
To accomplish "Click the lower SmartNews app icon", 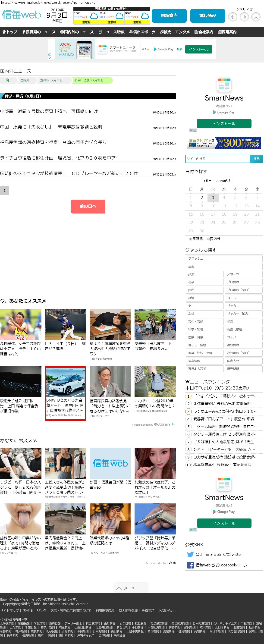I will pos(224,484).
